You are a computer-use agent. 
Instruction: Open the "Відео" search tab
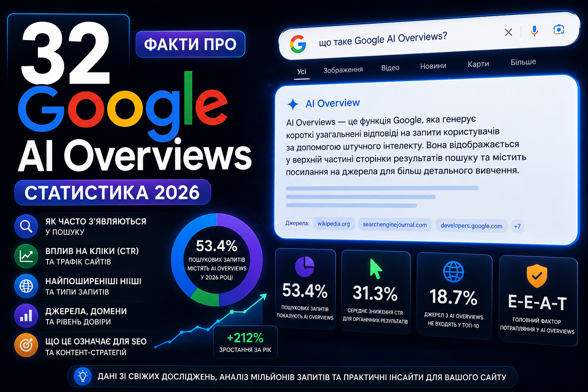(390, 68)
